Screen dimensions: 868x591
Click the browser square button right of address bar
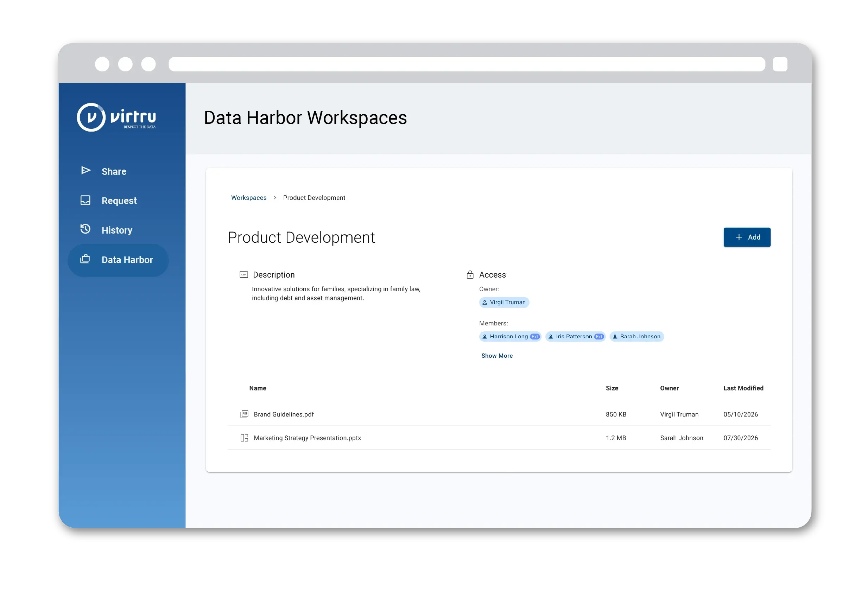pos(780,64)
